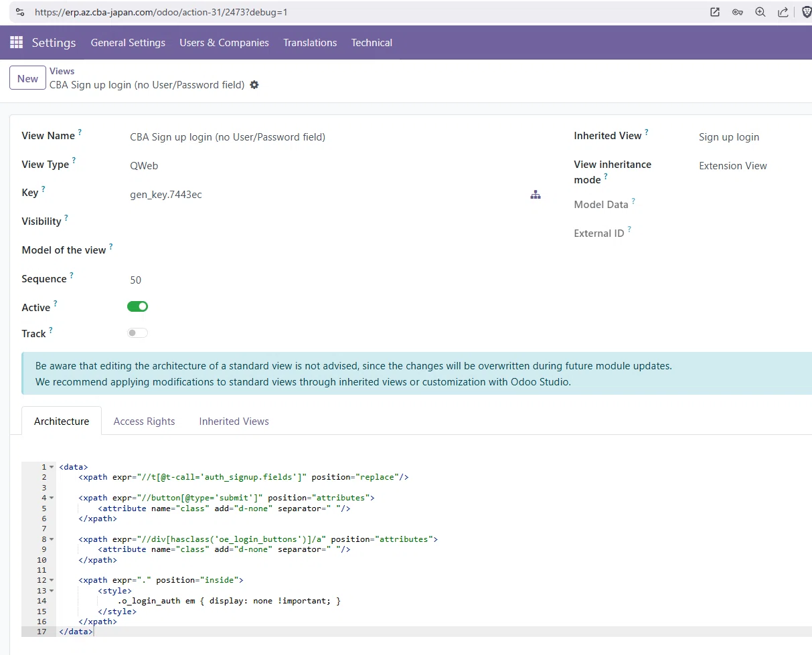
Task: Show help tooltip for Inherited View
Action: [x=647, y=132]
